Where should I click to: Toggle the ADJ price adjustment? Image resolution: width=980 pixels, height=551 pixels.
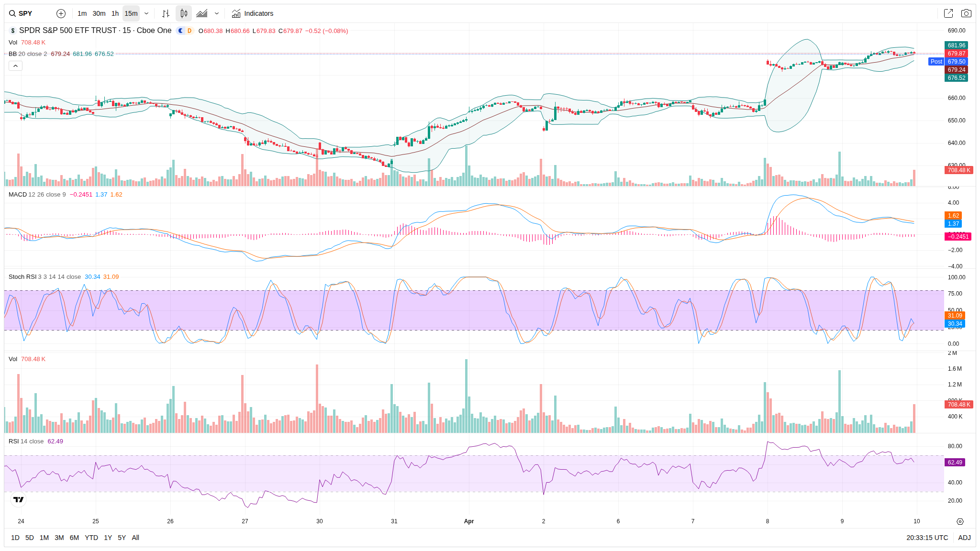click(x=964, y=538)
